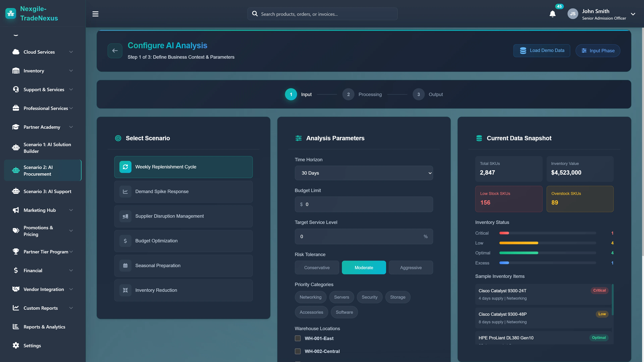Click the back arrow in Configure AI Analysis
644x362 pixels.
click(115, 51)
